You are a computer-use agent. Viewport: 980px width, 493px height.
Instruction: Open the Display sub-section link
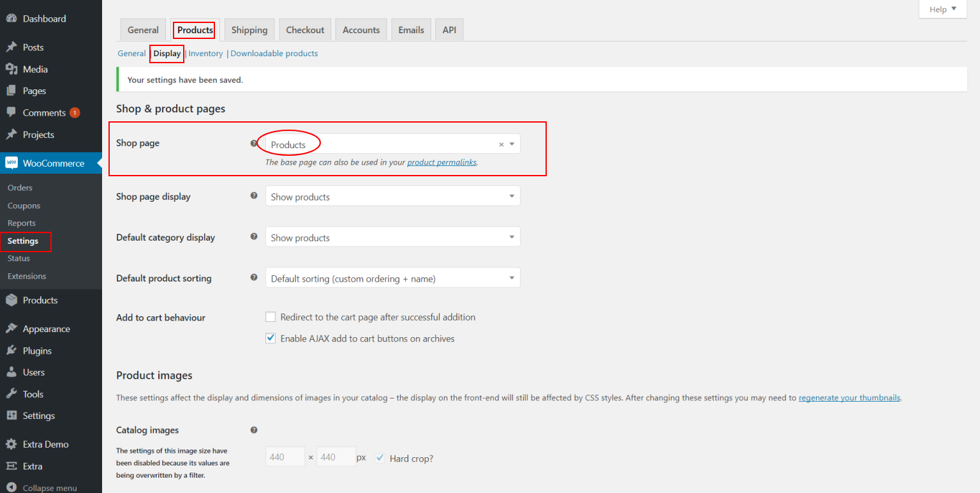(x=167, y=54)
